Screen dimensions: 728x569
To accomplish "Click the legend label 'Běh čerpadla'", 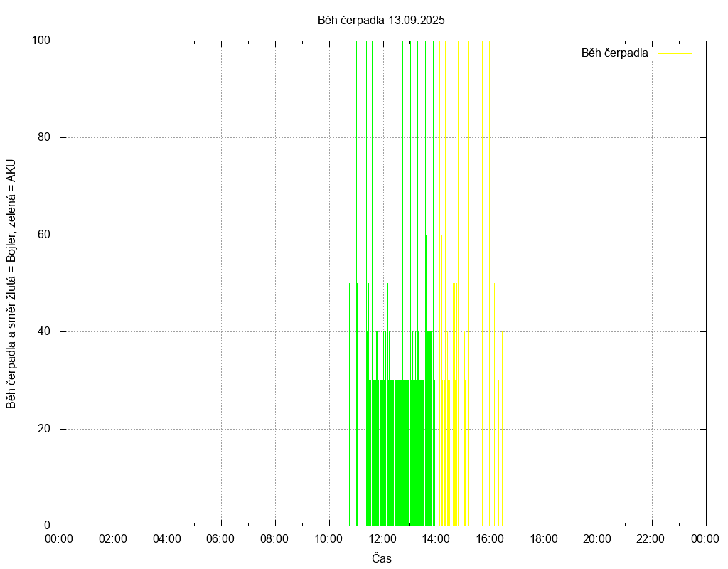I will (614, 53).
